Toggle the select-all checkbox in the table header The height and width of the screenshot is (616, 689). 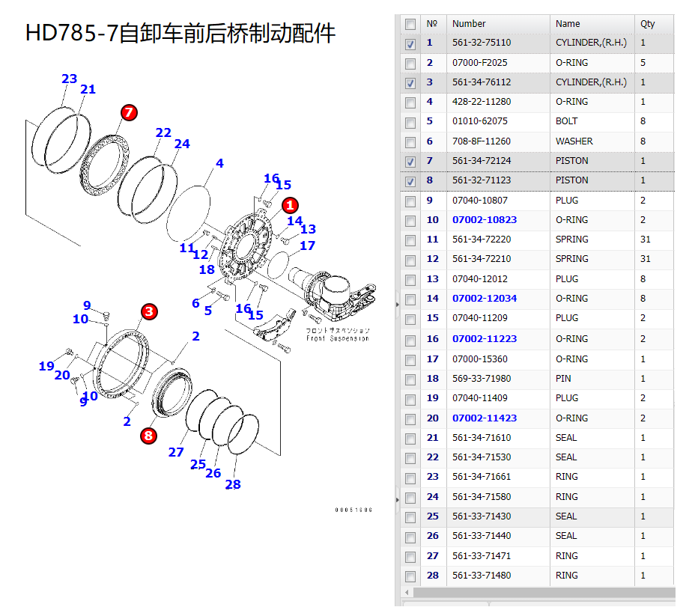410,24
